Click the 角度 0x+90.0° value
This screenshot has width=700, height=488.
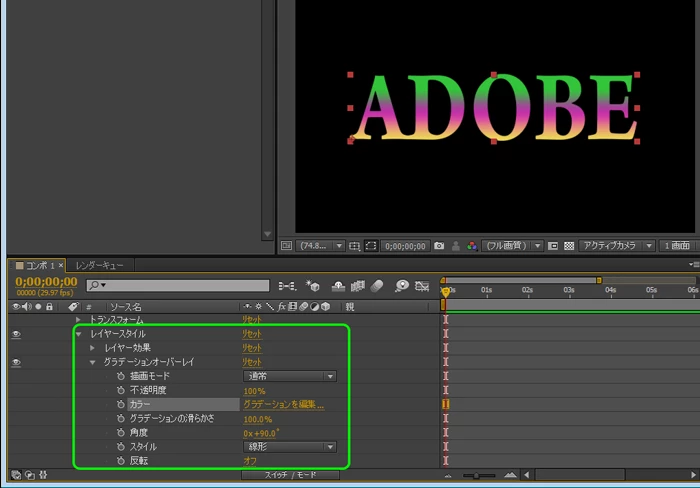click(261, 433)
